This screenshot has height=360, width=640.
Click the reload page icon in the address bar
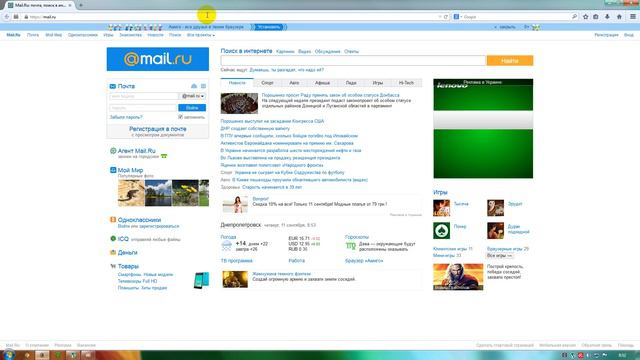pos(446,17)
